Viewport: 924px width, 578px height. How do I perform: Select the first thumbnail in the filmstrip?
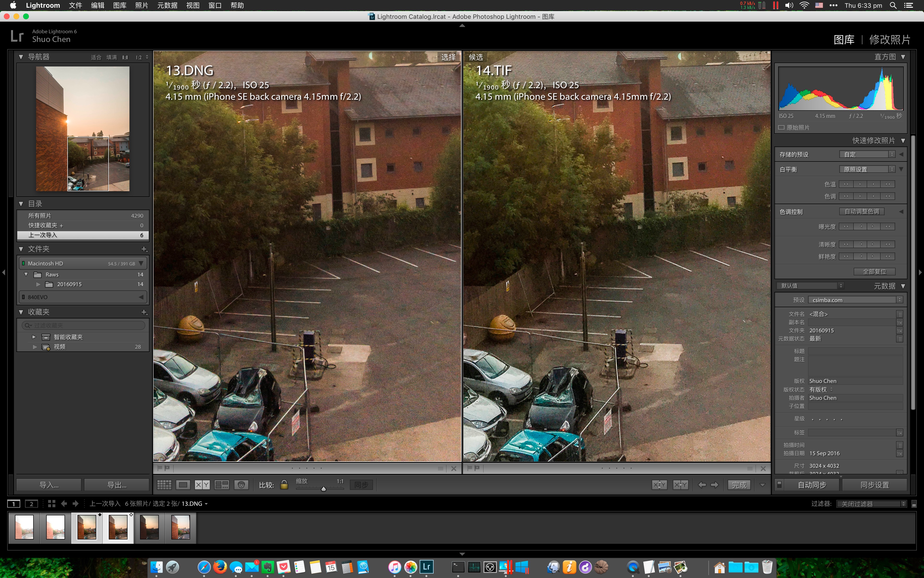(x=24, y=527)
